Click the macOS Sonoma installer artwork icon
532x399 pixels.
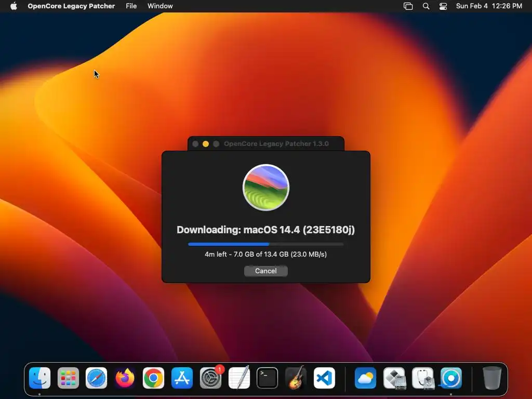pos(266,187)
